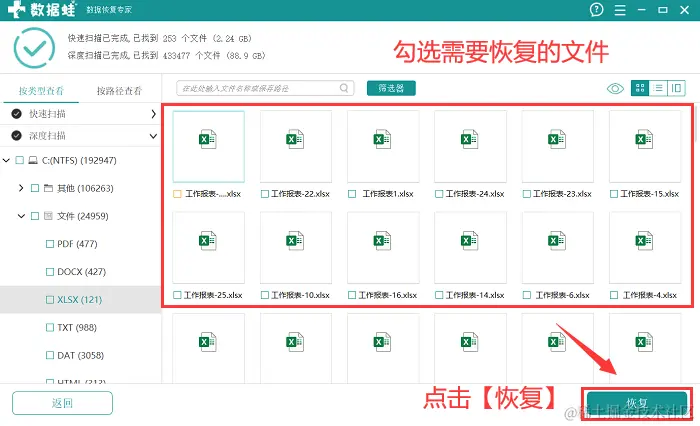This screenshot has width=700, height=426.
Task: Expand the 其他 tree node
Action: tap(21, 188)
